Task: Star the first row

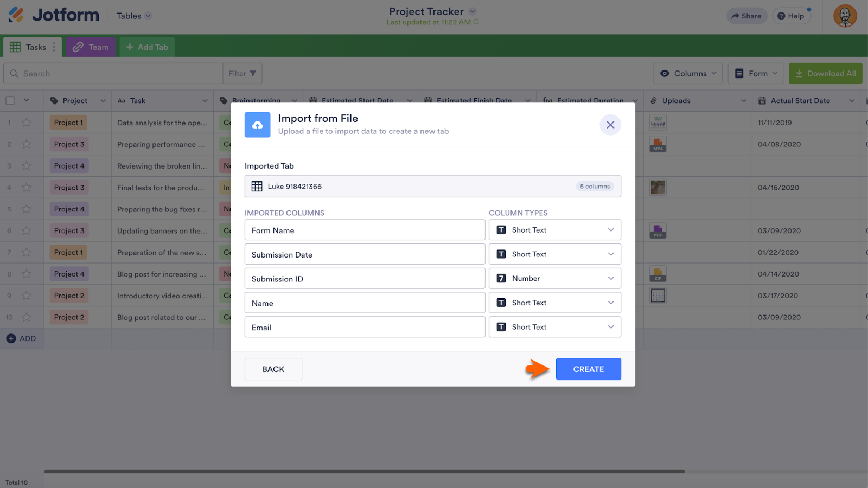Action: [x=27, y=123]
